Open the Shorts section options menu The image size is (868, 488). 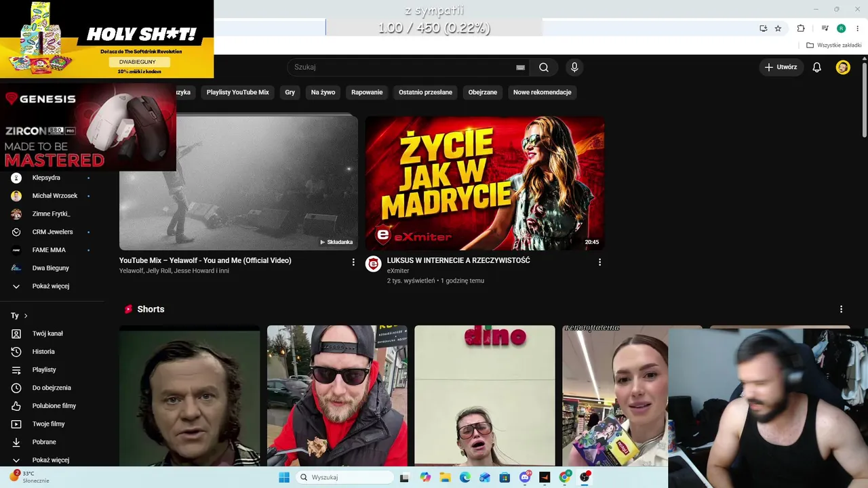pos(841,309)
